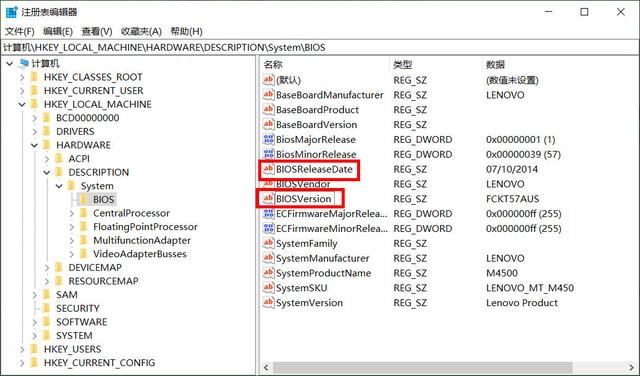Image resolution: width=640 pixels, height=376 pixels.
Task: Click the string icon of SystemManufacturer
Action: [268, 258]
